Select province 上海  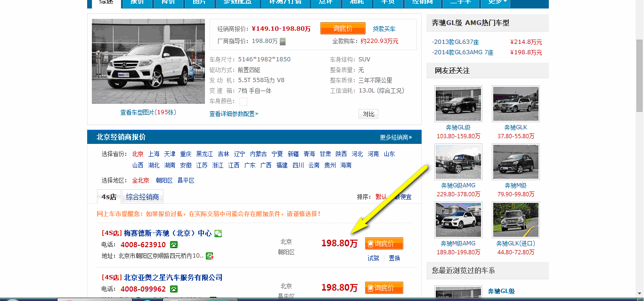[x=154, y=154]
